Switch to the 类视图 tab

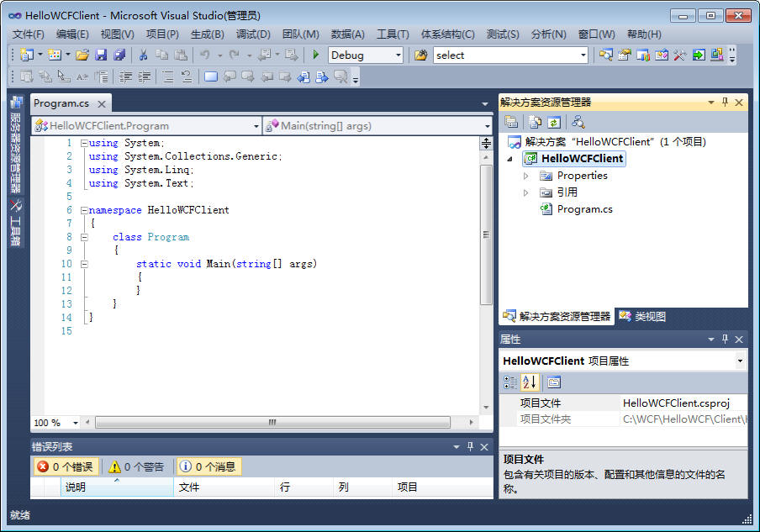pos(642,316)
